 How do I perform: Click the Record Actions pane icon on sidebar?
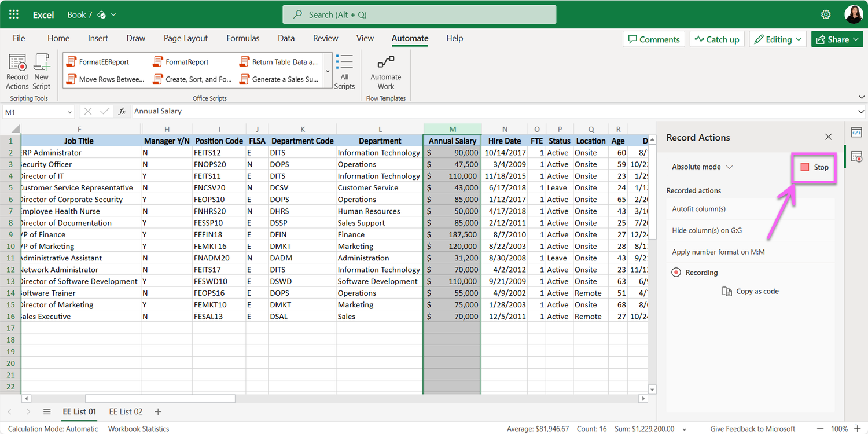pyautogui.click(x=857, y=156)
